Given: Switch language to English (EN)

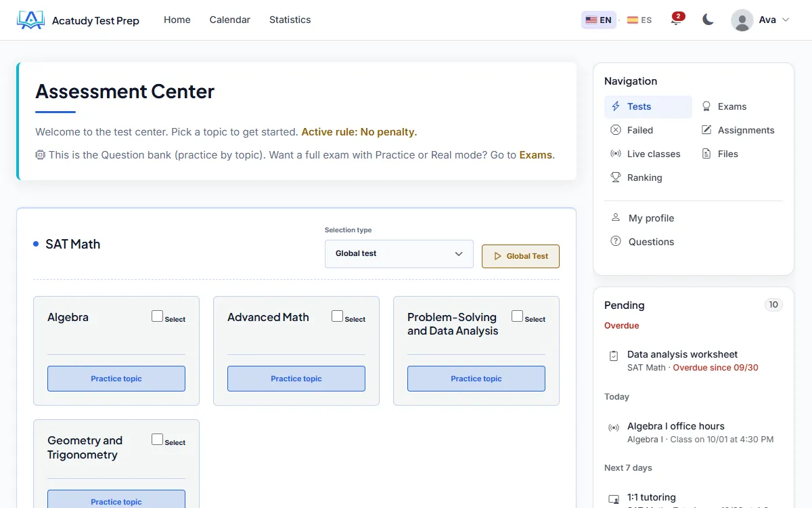Looking at the screenshot, I should [598, 20].
